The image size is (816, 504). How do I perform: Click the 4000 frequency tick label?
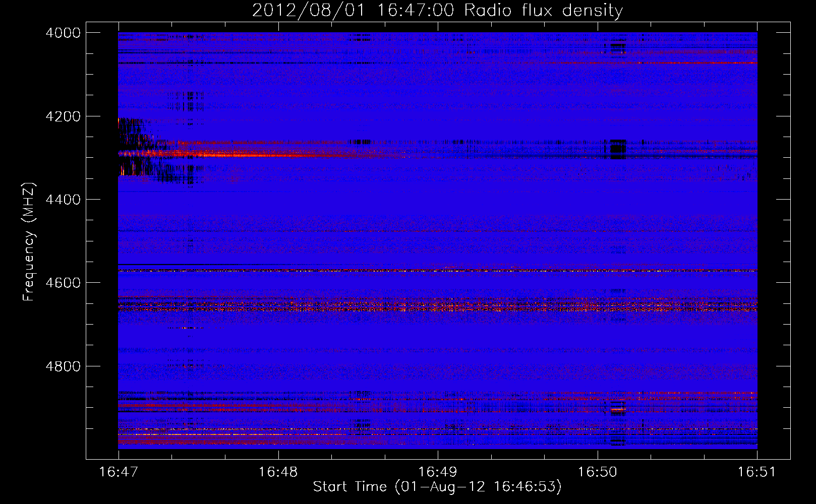(x=63, y=33)
